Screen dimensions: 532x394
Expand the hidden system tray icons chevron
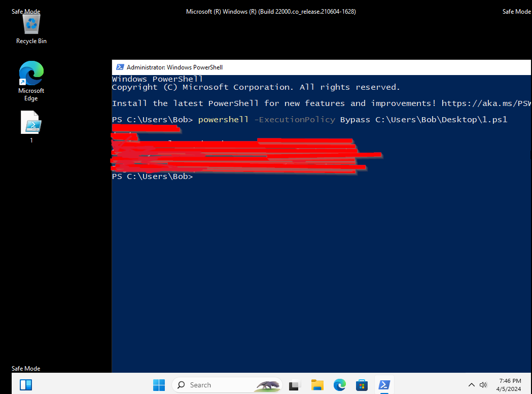coord(471,385)
